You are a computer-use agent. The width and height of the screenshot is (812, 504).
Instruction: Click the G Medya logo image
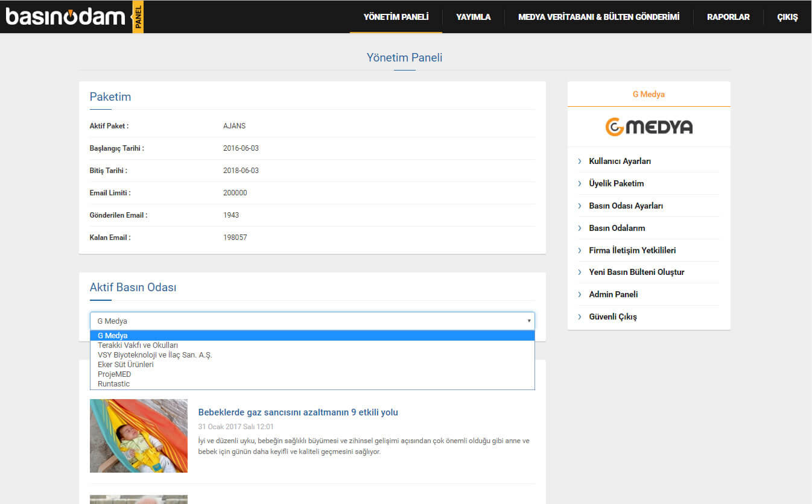click(x=649, y=127)
